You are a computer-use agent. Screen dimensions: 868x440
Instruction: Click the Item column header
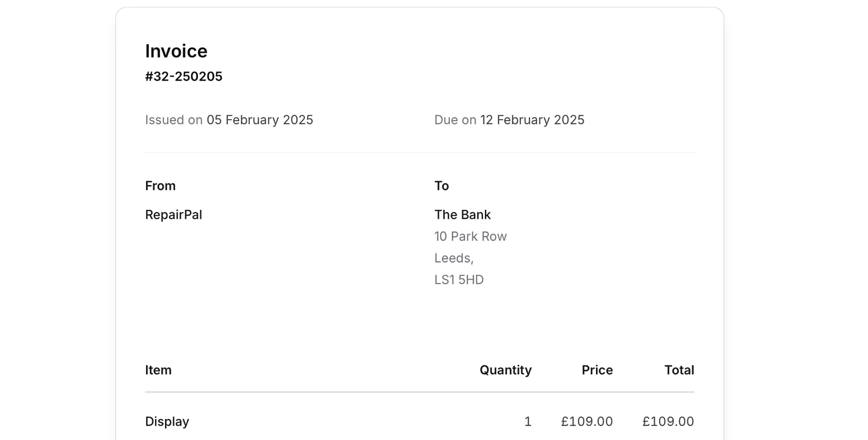coord(158,370)
